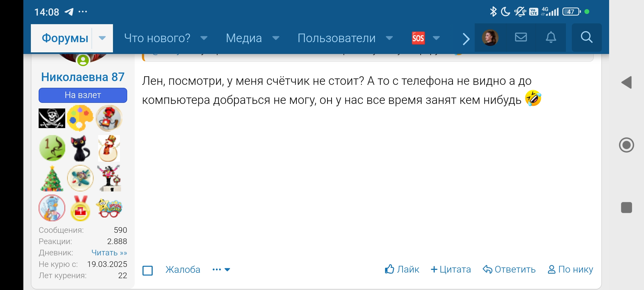Open the inbox envelope icon
This screenshot has height=290, width=644.
pos(521,37)
